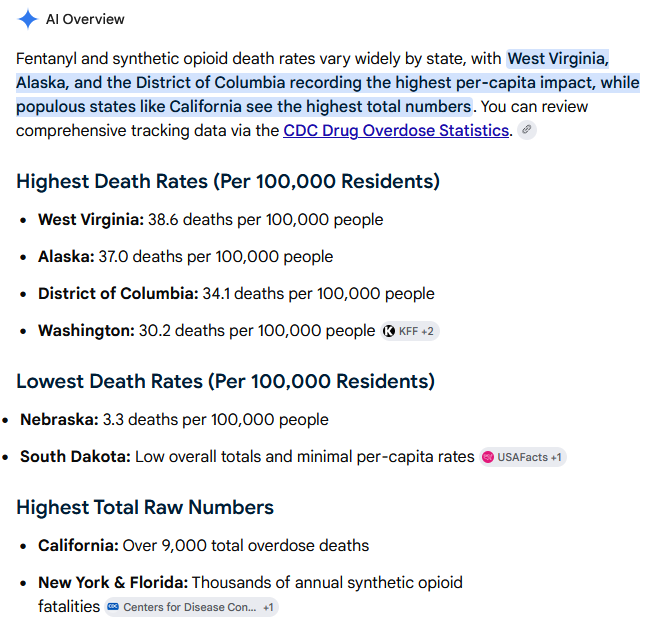The height and width of the screenshot is (627, 650).
Task: Click the Highest Total Raw Numbers heading
Action: pos(145,507)
